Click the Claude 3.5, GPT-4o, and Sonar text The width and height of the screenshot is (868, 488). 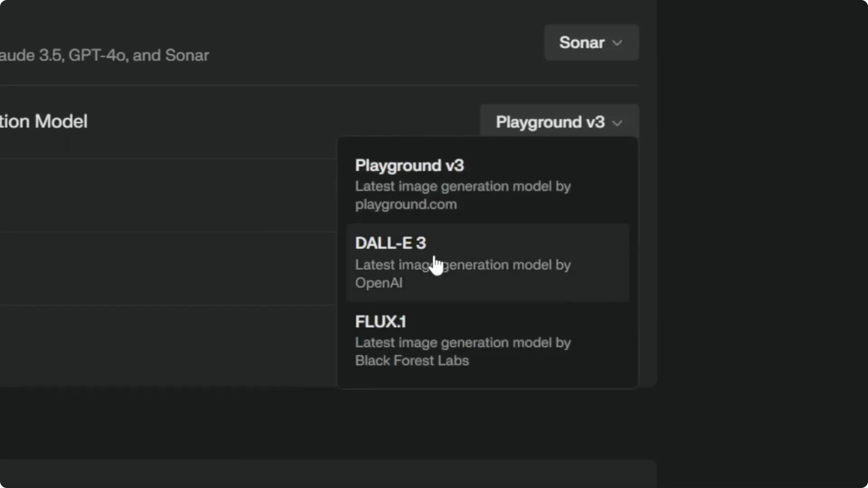(104, 55)
